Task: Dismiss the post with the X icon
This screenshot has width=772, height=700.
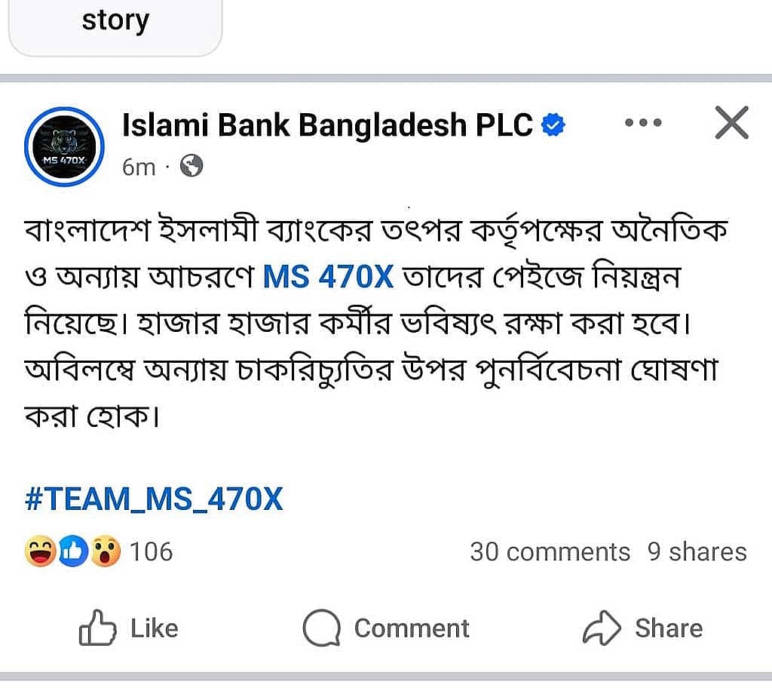Action: (x=731, y=122)
